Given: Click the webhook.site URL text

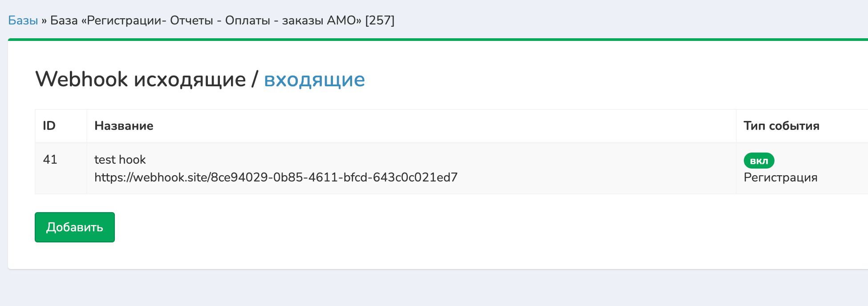Looking at the screenshot, I should click(276, 177).
